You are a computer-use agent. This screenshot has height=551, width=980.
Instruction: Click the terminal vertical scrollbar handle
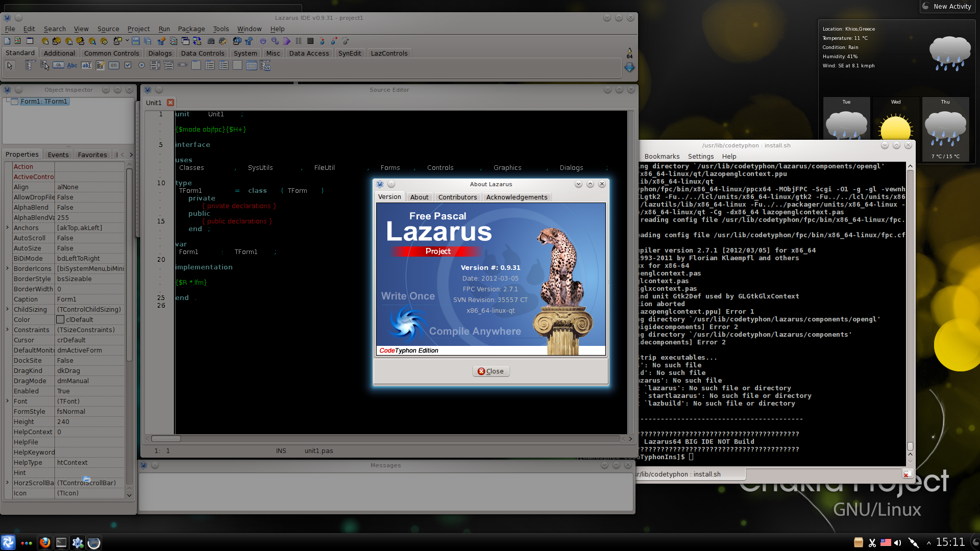(x=910, y=447)
